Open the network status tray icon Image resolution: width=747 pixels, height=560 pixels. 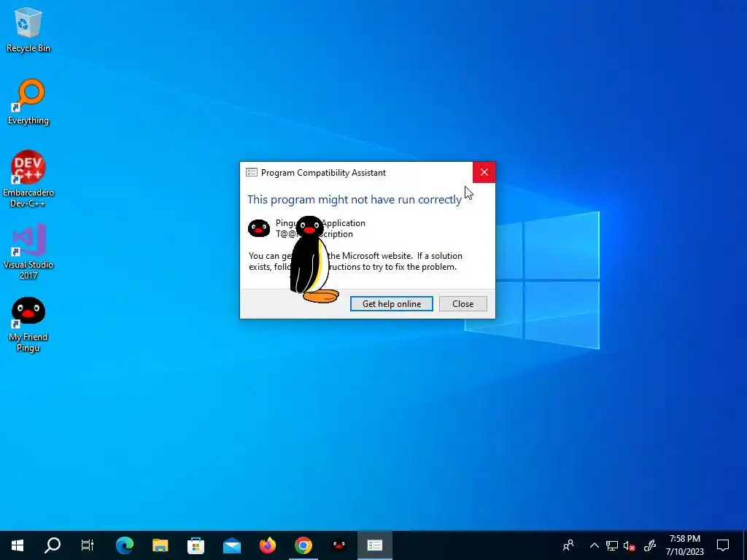tap(612, 545)
